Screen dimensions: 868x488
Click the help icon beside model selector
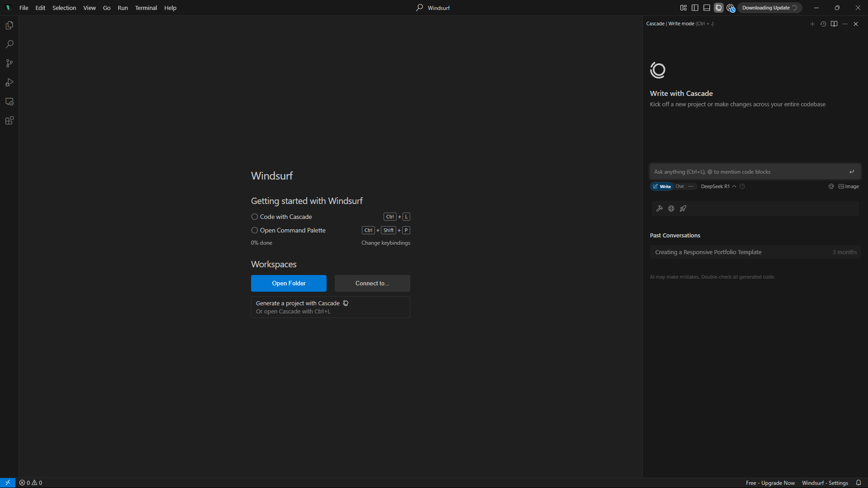click(742, 186)
